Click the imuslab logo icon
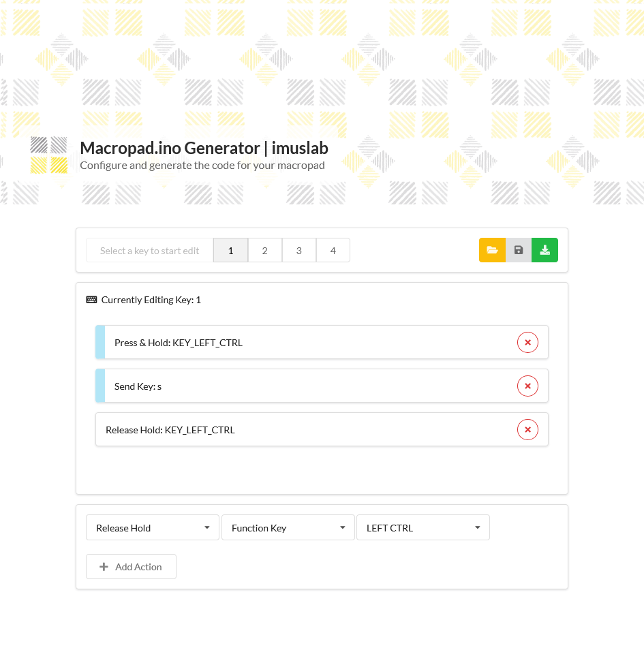This screenshot has height=650, width=644. pyautogui.click(x=49, y=155)
